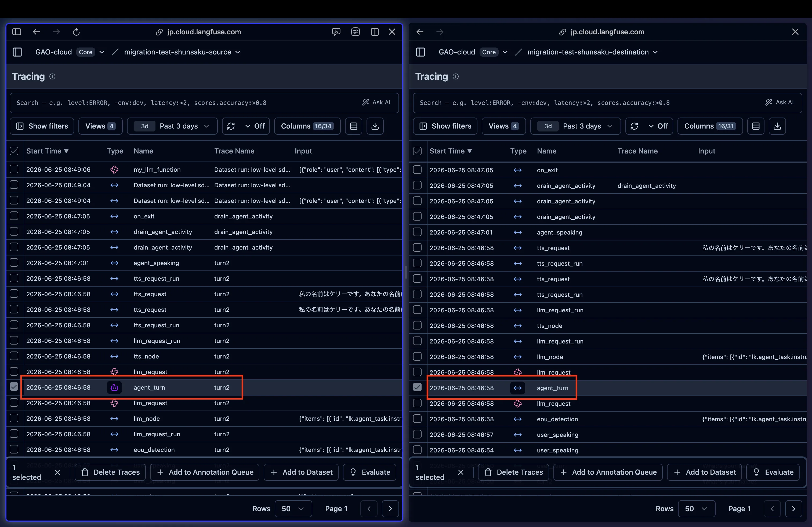The image size is (812, 527).
Task: Click agent type icon on source agent_turn row
Action: pos(114,387)
